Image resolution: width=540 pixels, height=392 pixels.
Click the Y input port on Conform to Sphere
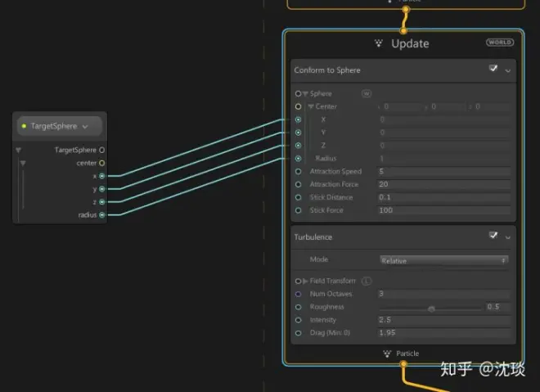point(299,133)
